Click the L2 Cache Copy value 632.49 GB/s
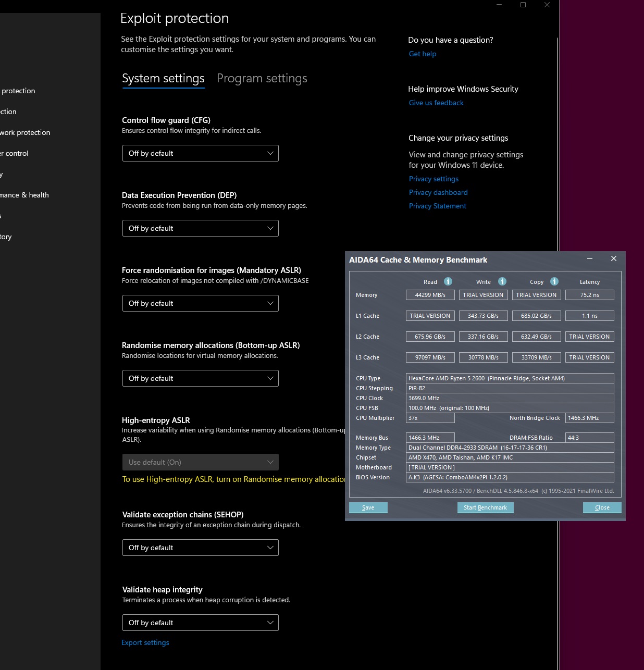The image size is (644, 670). tap(537, 337)
